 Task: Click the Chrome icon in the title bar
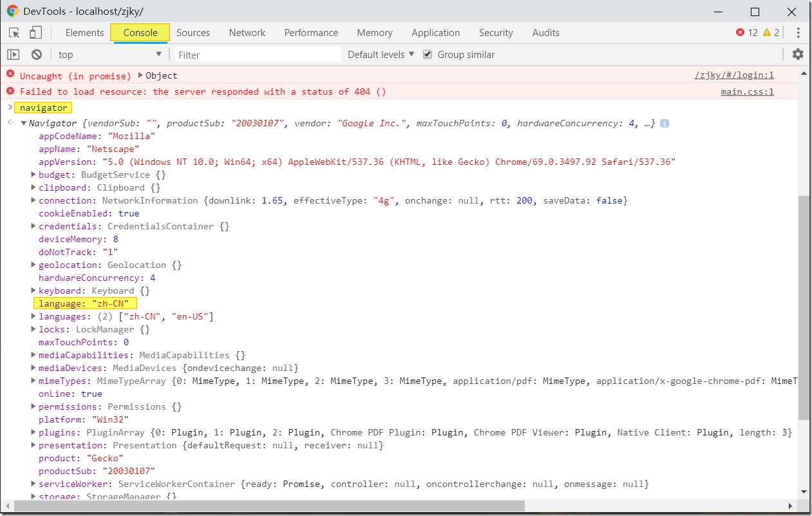(13, 12)
